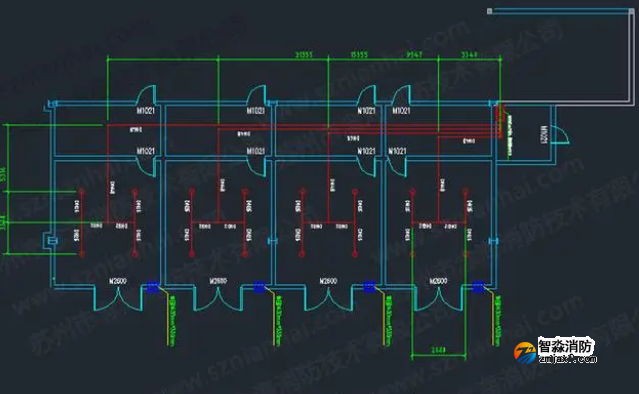Click the rotated M1021 label in right annex
Screen dimensions: 639x394
[544, 134]
